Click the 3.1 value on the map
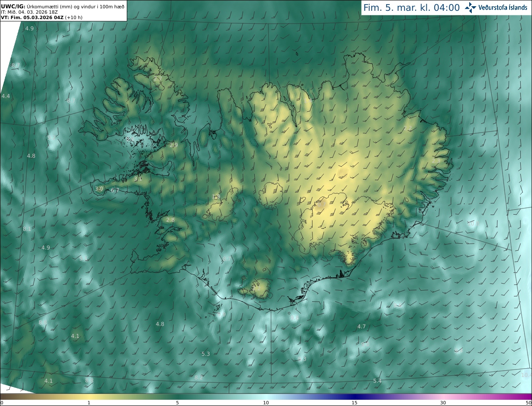This screenshot has width=532, height=406. pos(138,179)
